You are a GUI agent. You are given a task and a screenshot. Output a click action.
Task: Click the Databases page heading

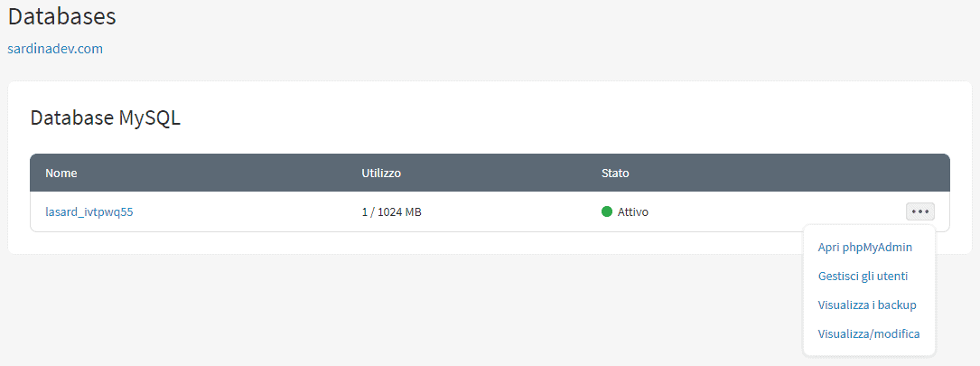(62, 16)
